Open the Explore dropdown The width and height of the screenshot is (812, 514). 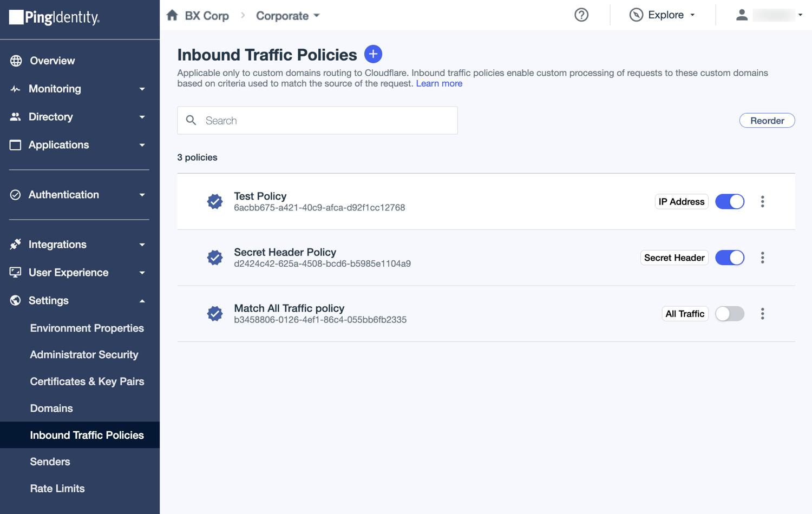point(662,15)
